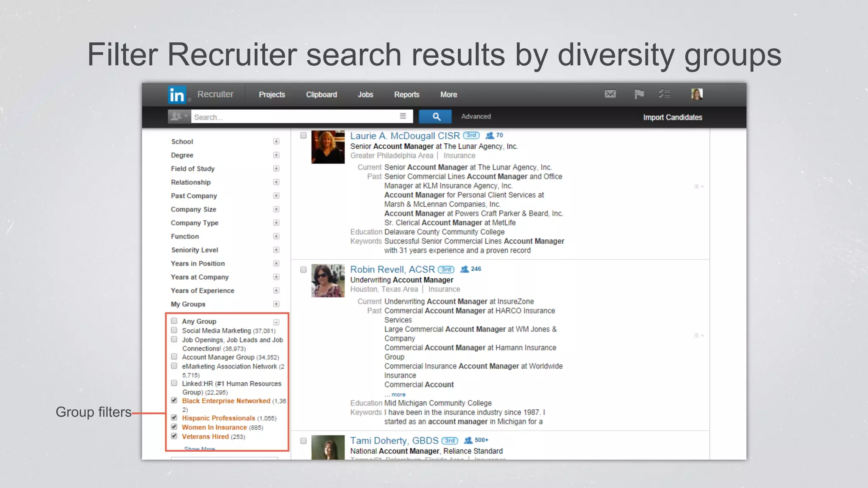868x488 pixels.
Task: Uncheck Veterans Hired filter
Action: pos(174,436)
